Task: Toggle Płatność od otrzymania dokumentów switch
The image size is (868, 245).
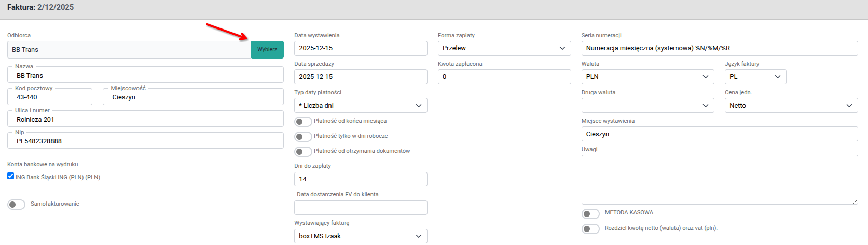Action: (303, 152)
